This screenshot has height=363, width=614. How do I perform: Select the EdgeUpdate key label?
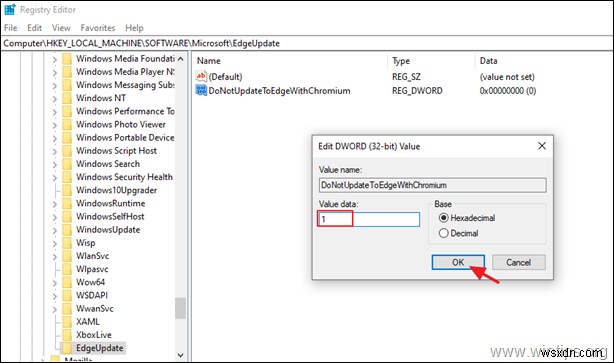pyautogui.click(x=100, y=348)
